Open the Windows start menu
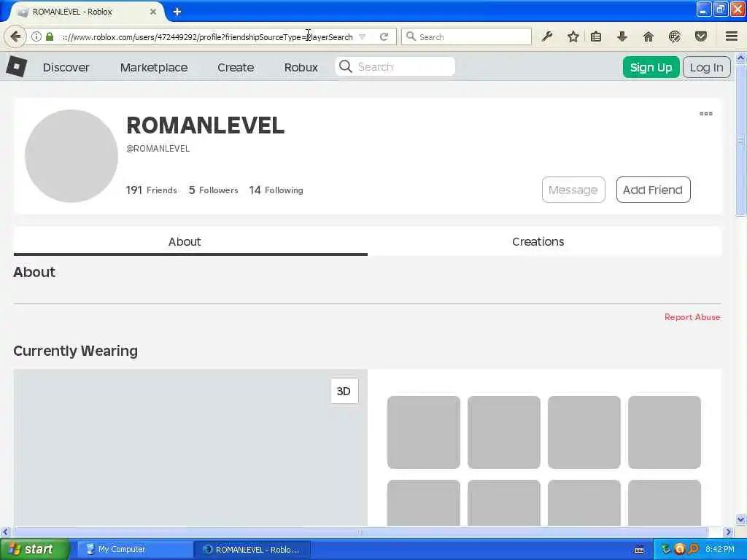747x560 pixels. click(35, 549)
